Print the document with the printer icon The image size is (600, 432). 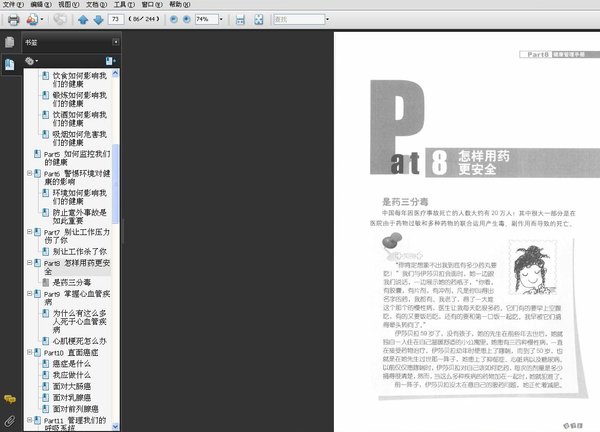13,19
